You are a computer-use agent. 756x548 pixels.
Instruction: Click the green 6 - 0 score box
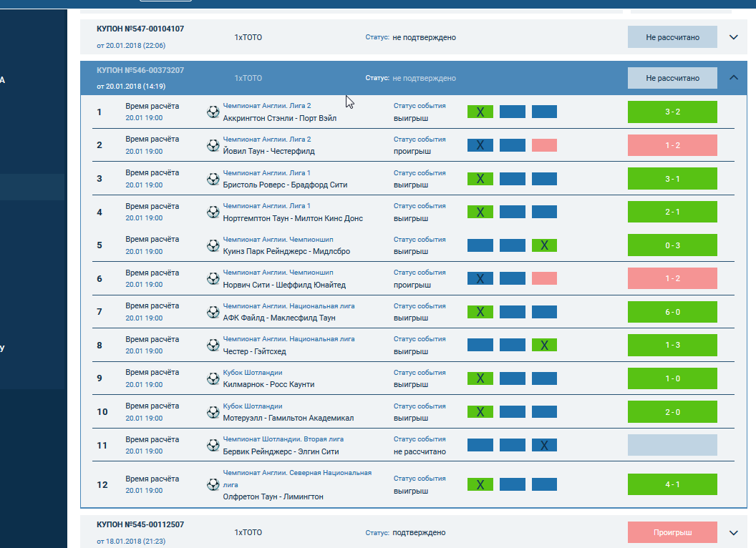coord(672,312)
